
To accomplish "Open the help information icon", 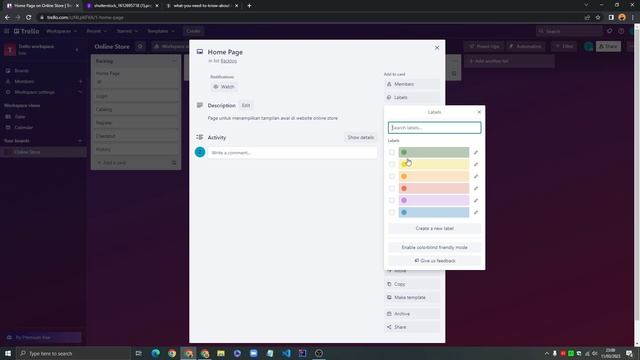I will (x=621, y=31).
